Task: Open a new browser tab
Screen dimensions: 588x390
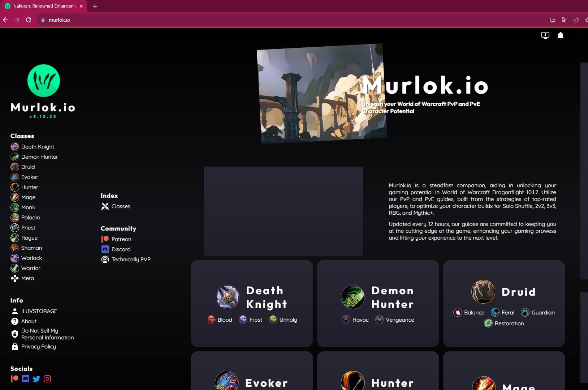Action: [95, 6]
